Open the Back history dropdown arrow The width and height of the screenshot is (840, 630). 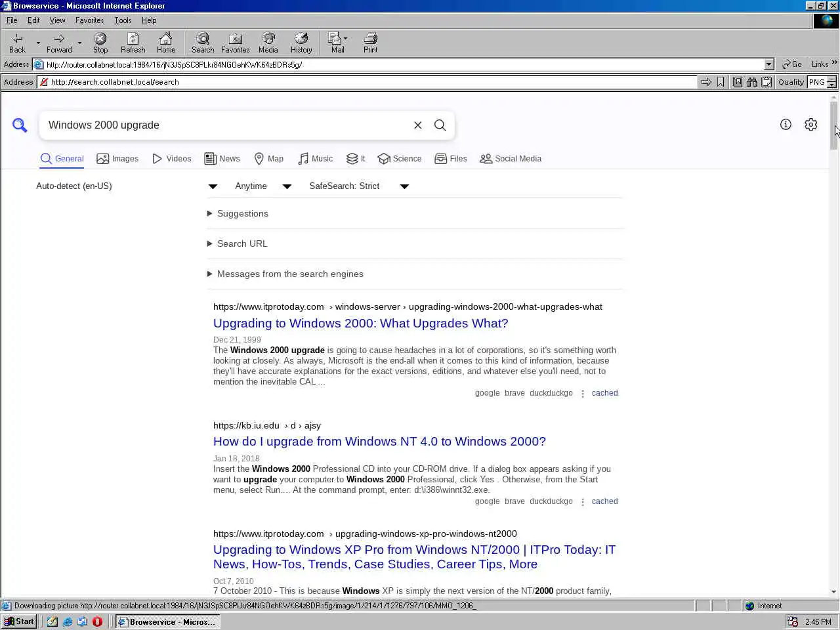pos(38,43)
